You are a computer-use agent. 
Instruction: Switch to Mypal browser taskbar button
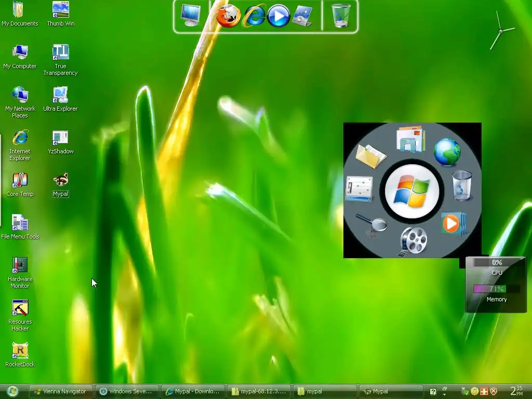click(x=391, y=391)
